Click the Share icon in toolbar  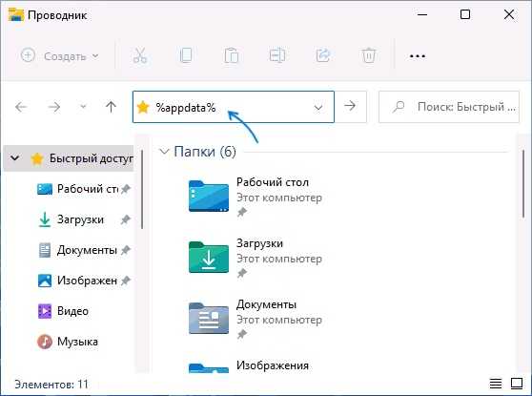[x=322, y=55]
